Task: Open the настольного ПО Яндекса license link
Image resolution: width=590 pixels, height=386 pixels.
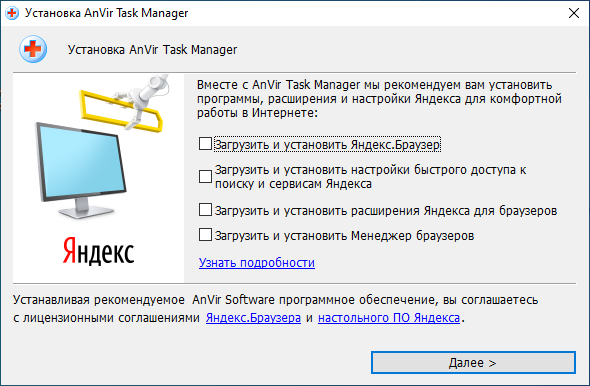Action: (x=389, y=318)
